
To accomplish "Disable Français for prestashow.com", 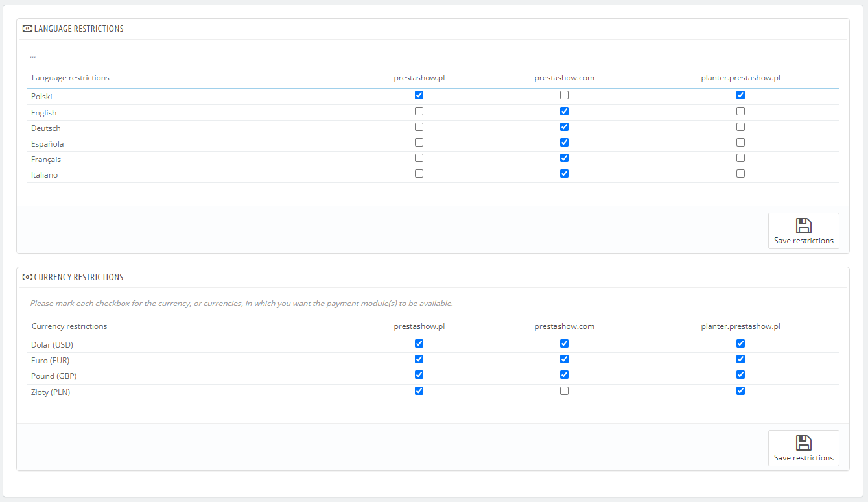I will coord(564,158).
